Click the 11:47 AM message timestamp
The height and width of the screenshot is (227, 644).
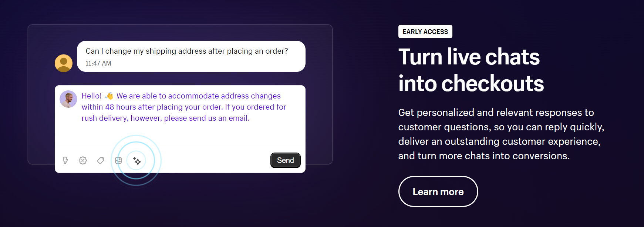98,63
